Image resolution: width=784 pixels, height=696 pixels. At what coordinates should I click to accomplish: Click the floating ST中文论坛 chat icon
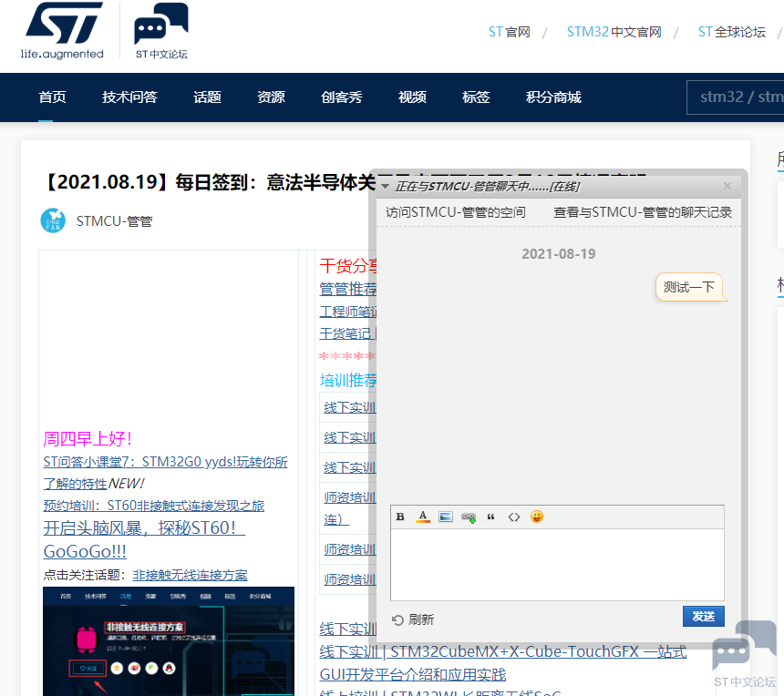click(744, 654)
